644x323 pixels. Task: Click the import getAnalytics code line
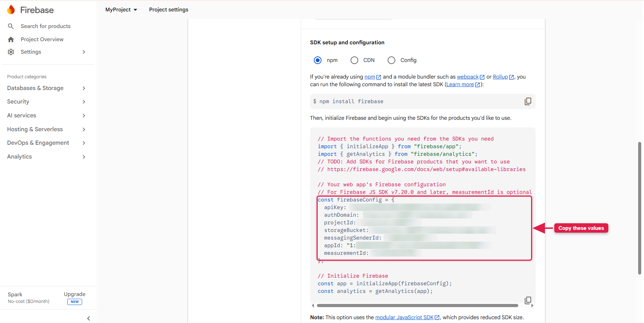pyautogui.click(x=398, y=154)
